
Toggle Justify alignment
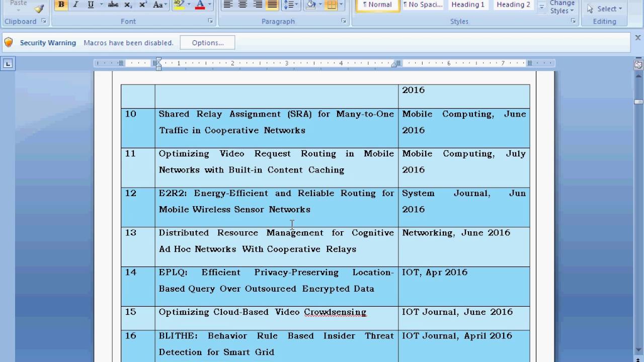coord(272,5)
